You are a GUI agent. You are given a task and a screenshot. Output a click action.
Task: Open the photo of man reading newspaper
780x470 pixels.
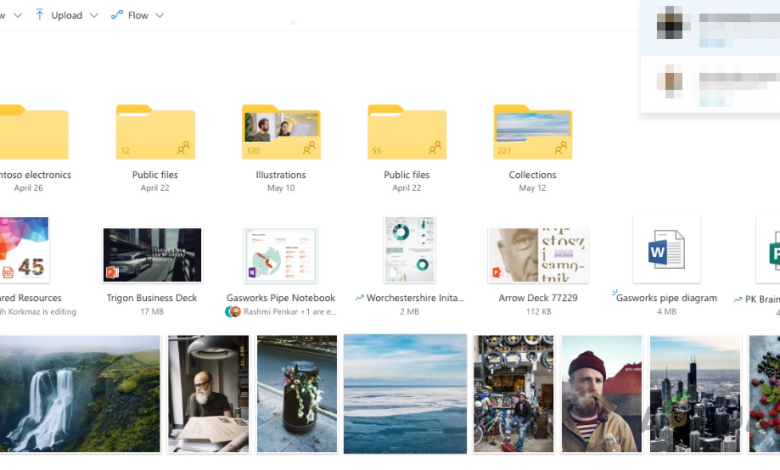[x=208, y=393]
